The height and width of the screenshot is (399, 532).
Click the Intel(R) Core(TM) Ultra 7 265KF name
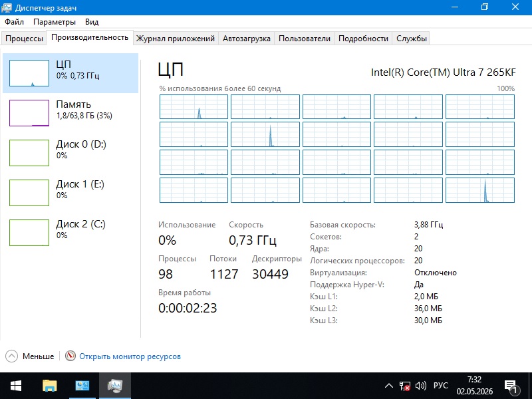[443, 72]
